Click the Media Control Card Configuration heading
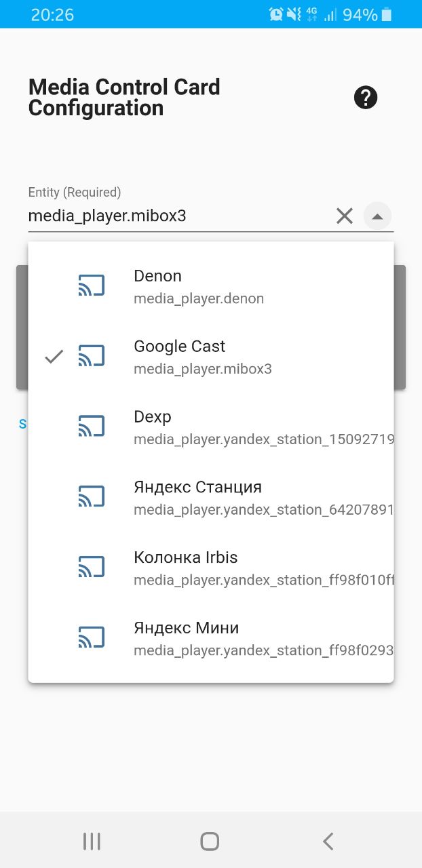Image resolution: width=422 pixels, height=868 pixels. tap(124, 98)
